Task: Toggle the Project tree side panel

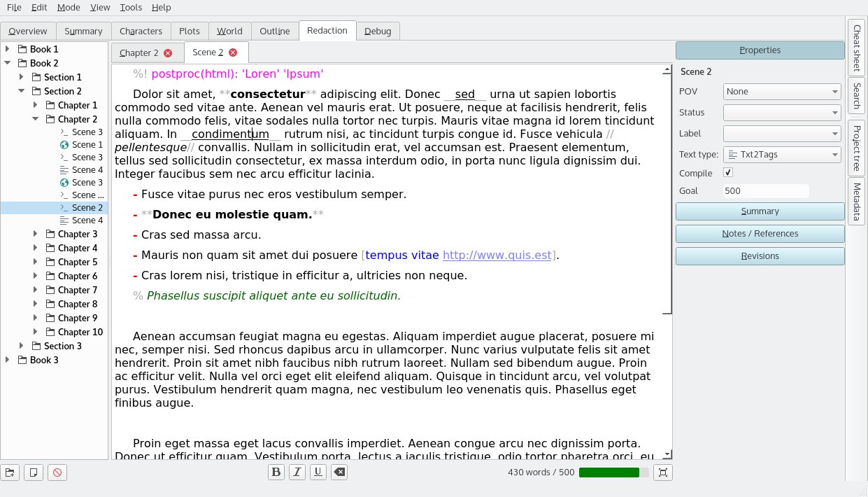Action: point(856,146)
